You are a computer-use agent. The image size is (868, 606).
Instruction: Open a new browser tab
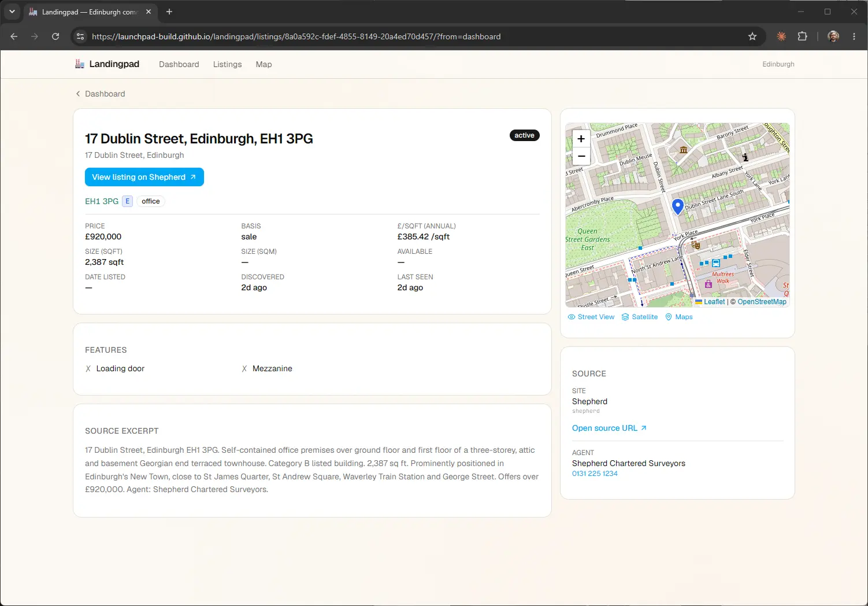tap(169, 12)
